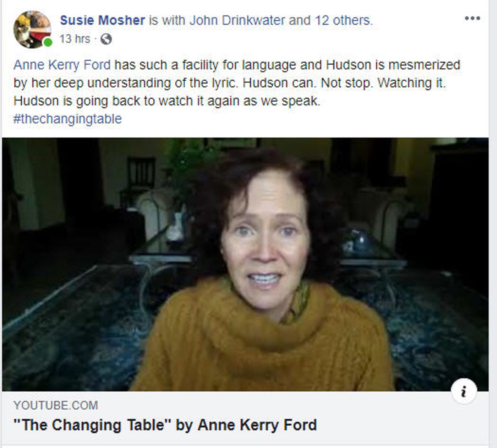Open Anne Kerry Ford mention in post text
497x448 pixels.
62,65
